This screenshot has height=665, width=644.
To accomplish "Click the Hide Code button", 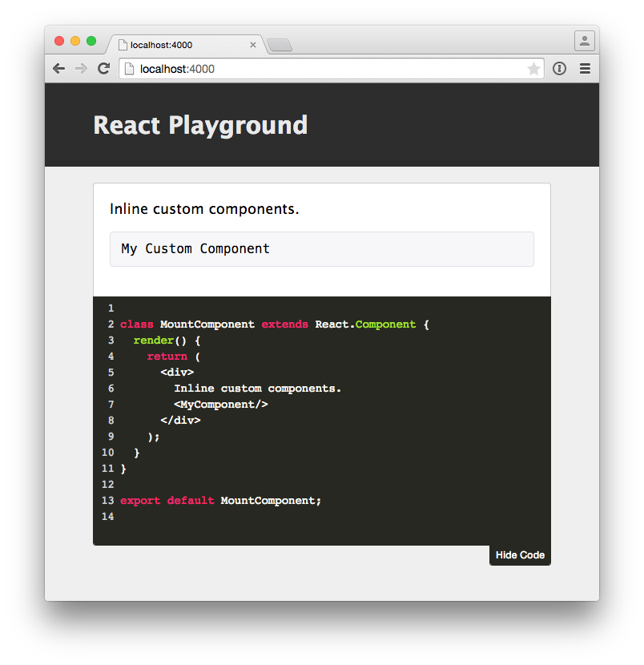I will pyautogui.click(x=519, y=554).
